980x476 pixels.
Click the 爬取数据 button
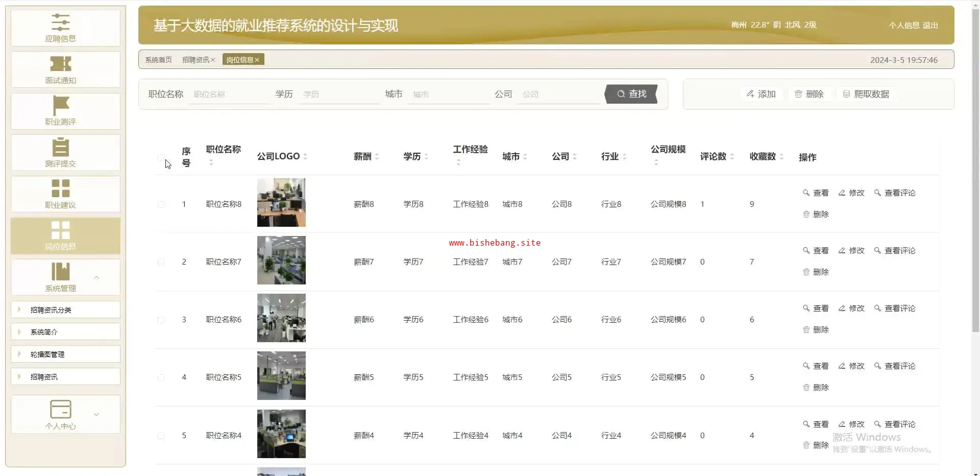pyautogui.click(x=866, y=94)
